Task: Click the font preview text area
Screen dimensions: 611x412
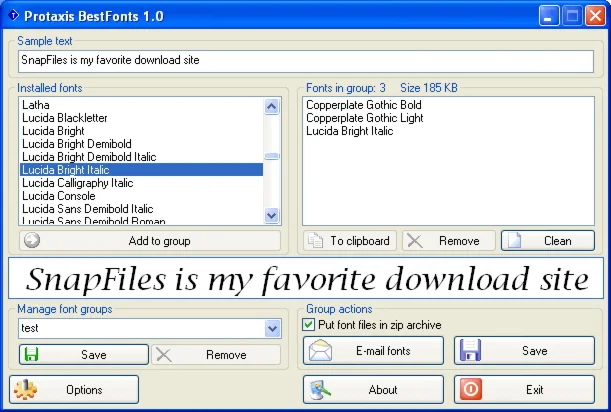Action: pyautogui.click(x=306, y=278)
